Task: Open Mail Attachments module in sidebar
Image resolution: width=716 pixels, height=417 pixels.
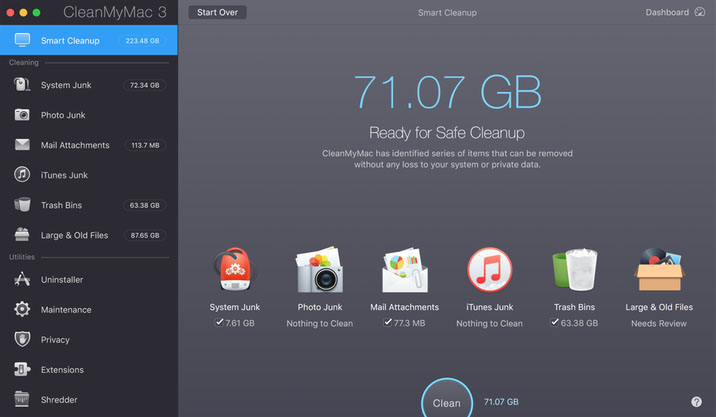Action: tap(89, 145)
